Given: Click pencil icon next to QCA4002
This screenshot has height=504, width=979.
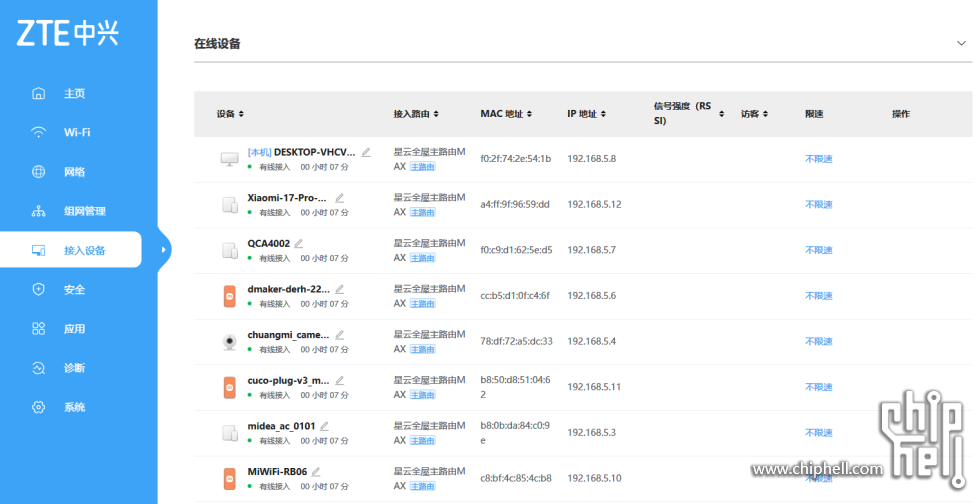Looking at the screenshot, I should coord(298,243).
